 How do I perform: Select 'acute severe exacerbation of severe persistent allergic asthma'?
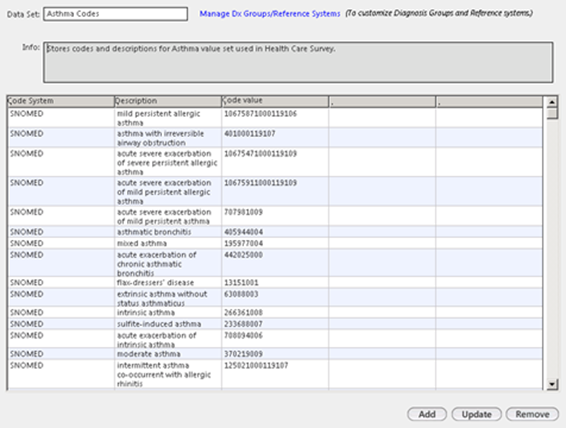[167, 162]
